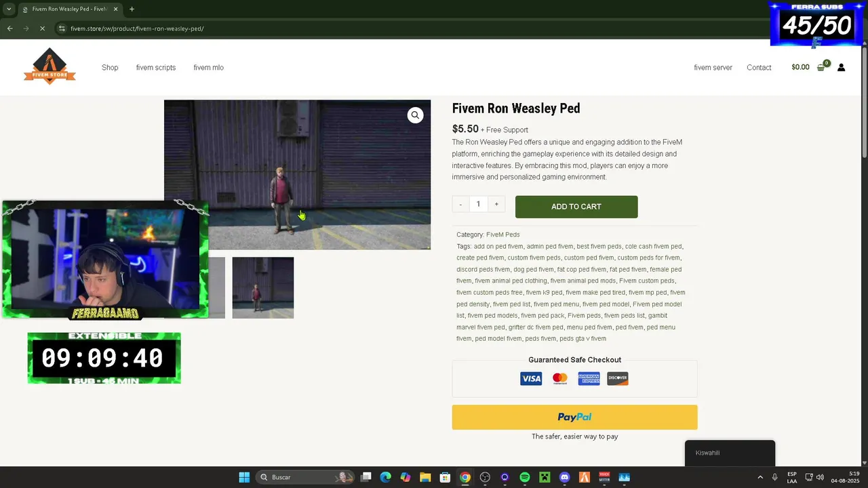Open fivem scripts menu item

point(156,67)
